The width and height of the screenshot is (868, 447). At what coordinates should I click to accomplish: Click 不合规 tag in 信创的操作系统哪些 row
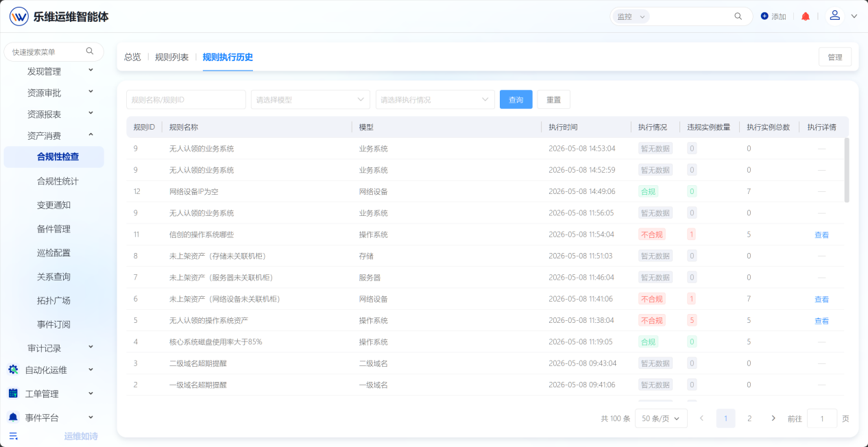651,234
